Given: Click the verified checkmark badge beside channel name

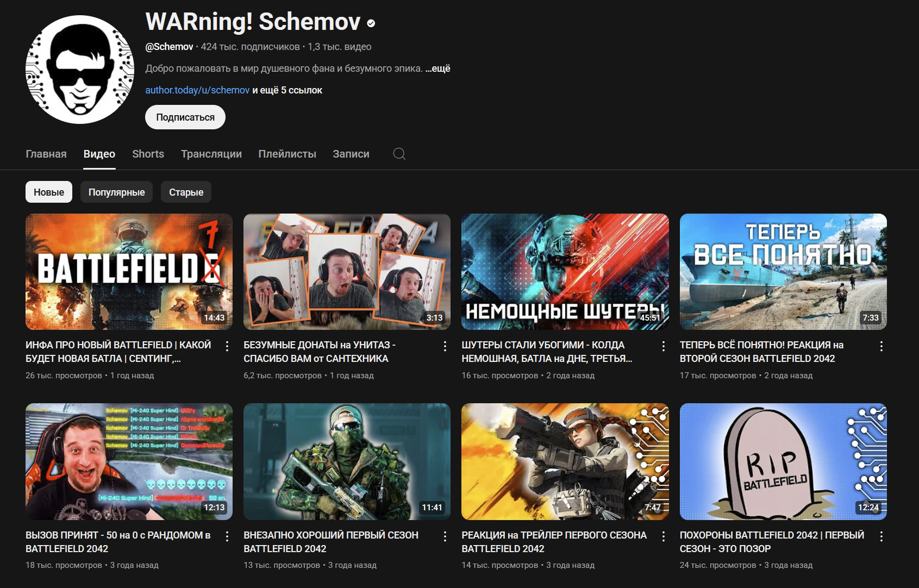Looking at the screenshot, I should (371, 23).
